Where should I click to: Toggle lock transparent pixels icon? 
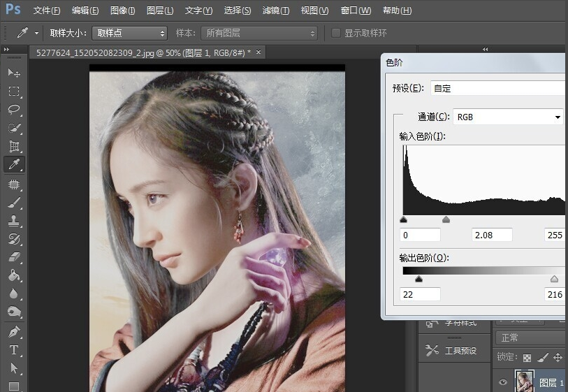(527, 358)
